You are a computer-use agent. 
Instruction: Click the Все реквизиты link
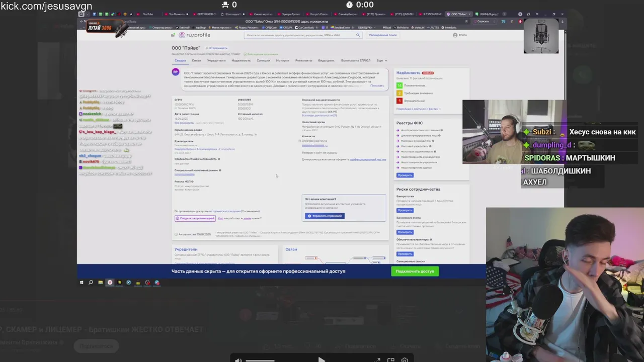184,123
